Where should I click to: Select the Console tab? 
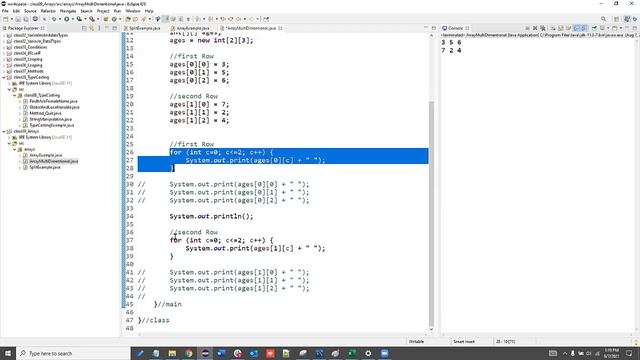[x=455, y=28]
